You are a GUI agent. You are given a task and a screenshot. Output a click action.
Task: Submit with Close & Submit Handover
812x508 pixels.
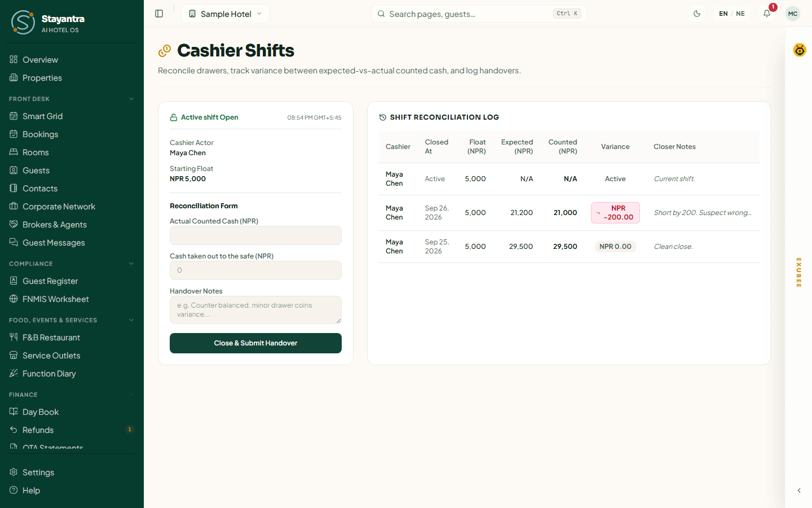[x=255, y=343]
